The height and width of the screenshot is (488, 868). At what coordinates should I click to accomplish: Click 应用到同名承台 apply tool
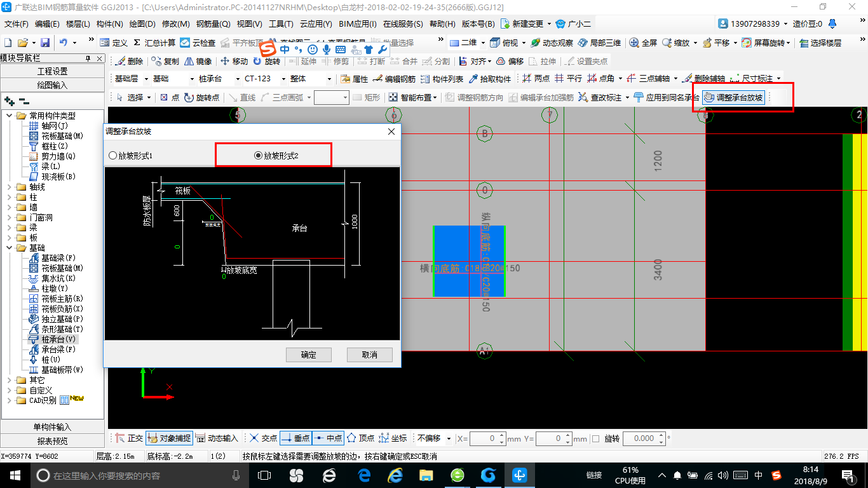coord(667,97)
